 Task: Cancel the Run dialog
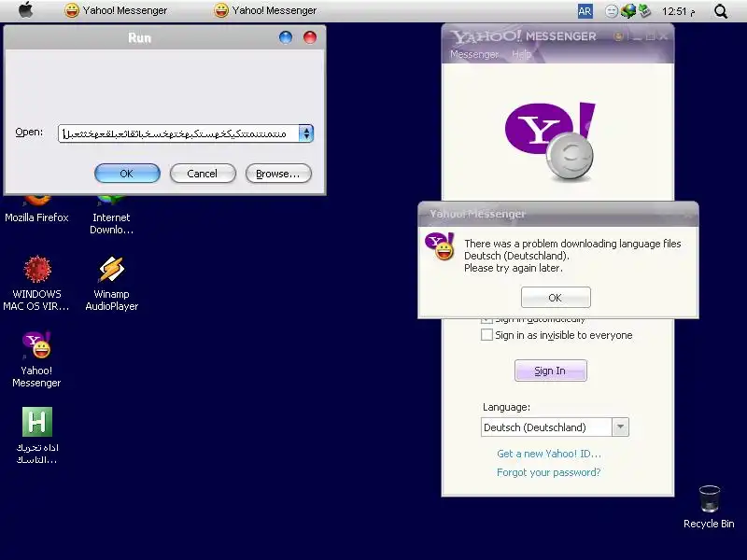coord(203,174)
